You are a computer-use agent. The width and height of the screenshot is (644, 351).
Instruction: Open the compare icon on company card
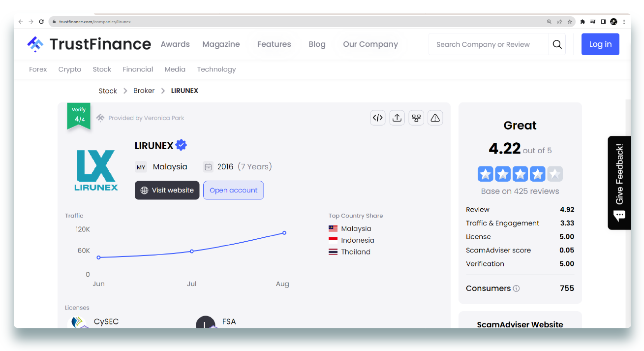point(416,118)
